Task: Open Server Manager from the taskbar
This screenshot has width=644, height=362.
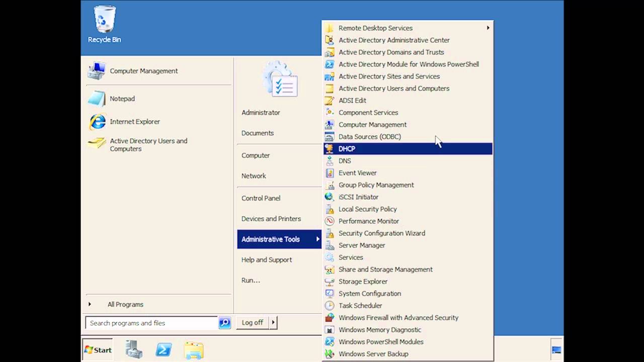Action: [x=134, y=349]
